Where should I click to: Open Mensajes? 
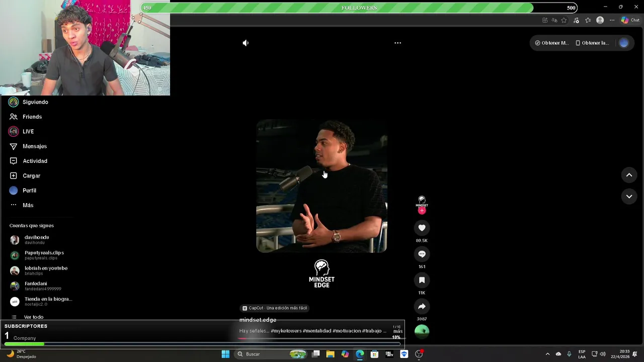click(29, 146)
